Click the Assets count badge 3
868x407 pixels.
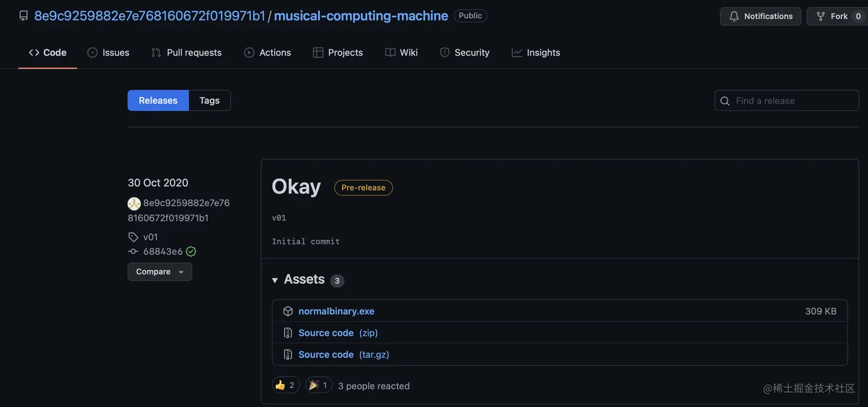pyautogui.click(x=337, y=281)
